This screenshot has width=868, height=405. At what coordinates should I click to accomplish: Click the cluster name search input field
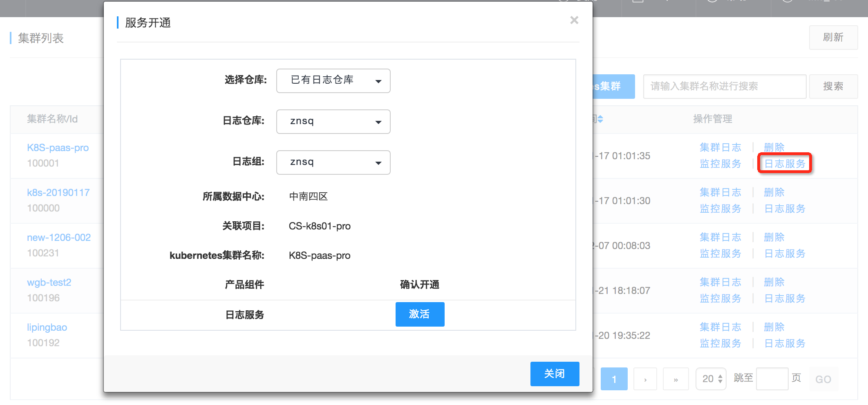[x=725, y=86]
